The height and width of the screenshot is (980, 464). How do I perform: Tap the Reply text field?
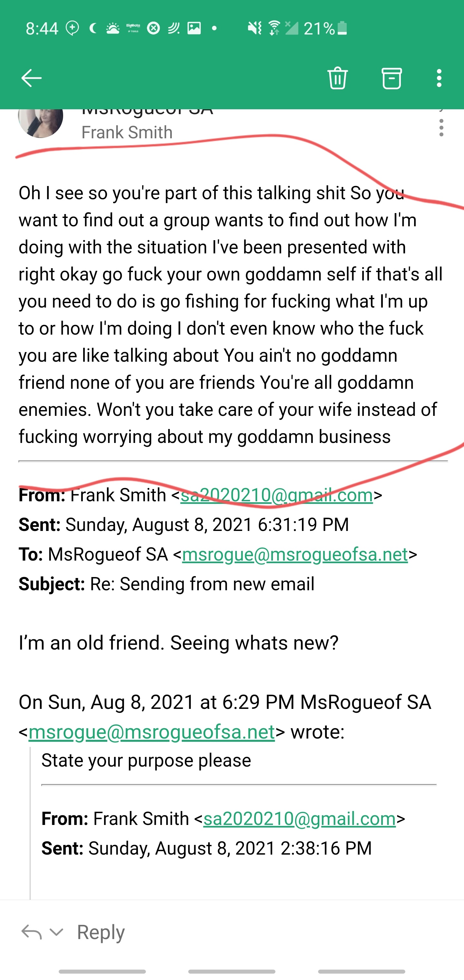[101, 932]
